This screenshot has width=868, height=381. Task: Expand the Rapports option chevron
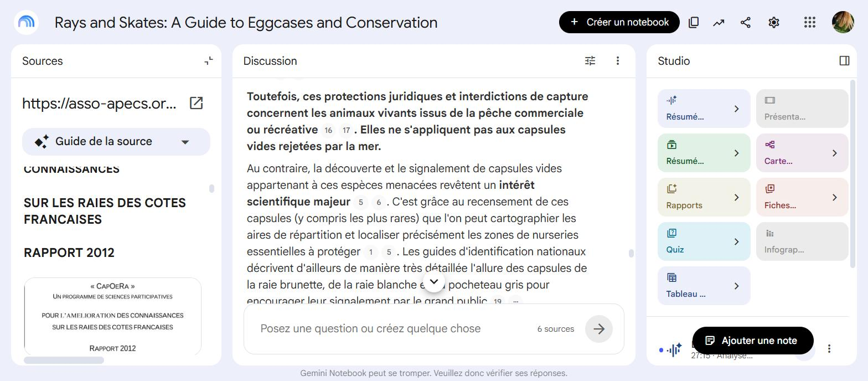point(736,198)
